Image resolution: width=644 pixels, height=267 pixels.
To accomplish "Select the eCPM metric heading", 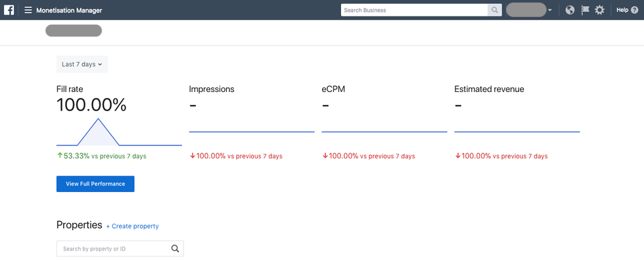I will [333, 89].
